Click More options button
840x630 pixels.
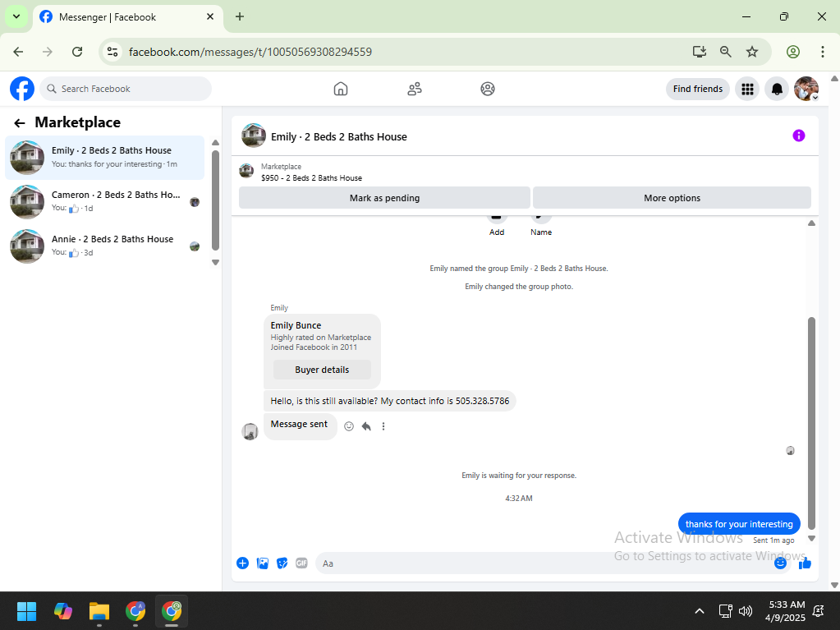(672, 198)
